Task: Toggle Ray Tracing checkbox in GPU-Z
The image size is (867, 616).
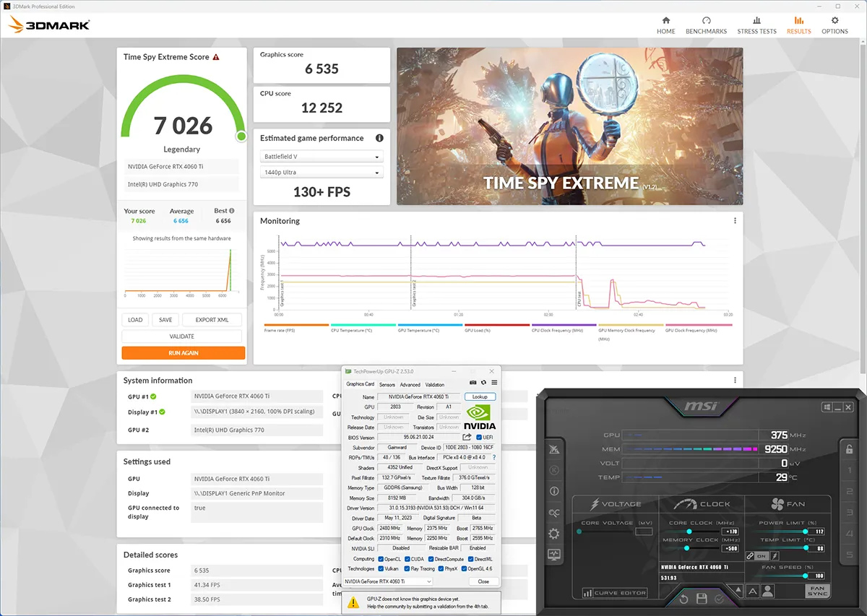Action: coord(407,568)
